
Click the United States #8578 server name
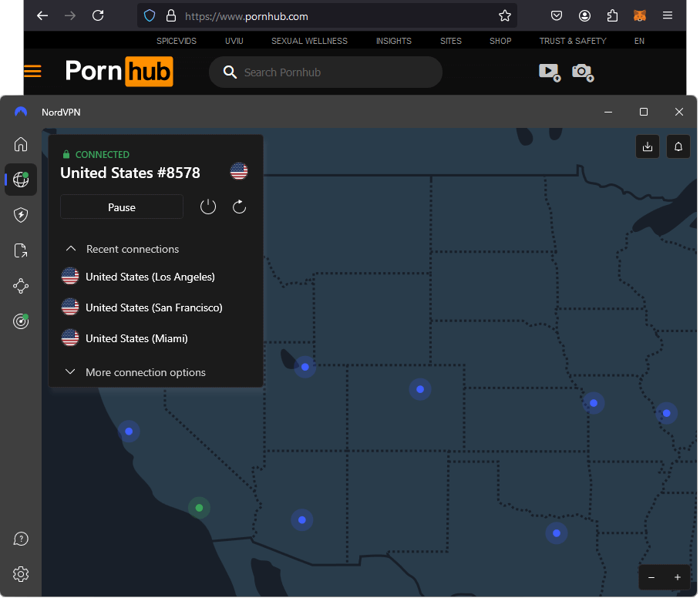click(x=130, y=173)
